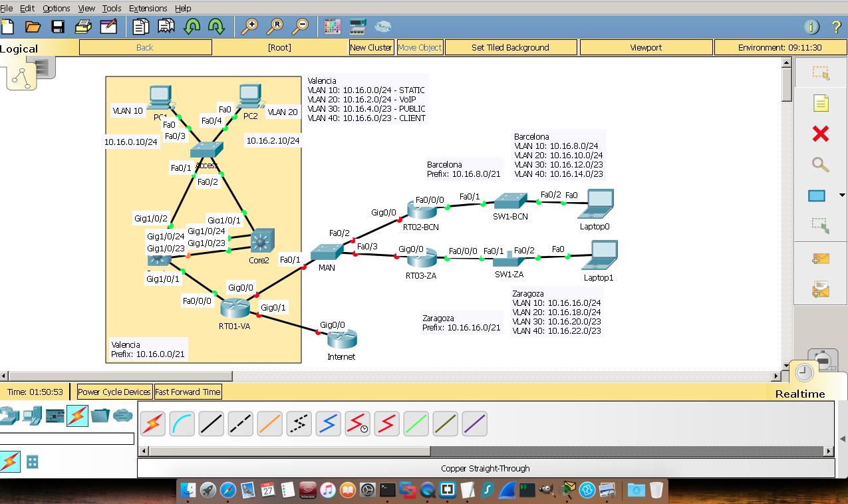Pick the Serial DCE cable with clock
The width and height of the screenshot is (848, 504).
coord(357,424)
